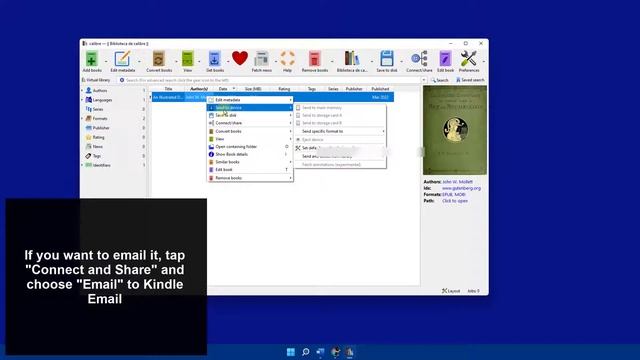Screen dimensions: 640x360
Task: Click the Series icon in tag browser
Action: click(x=89, y=109)
